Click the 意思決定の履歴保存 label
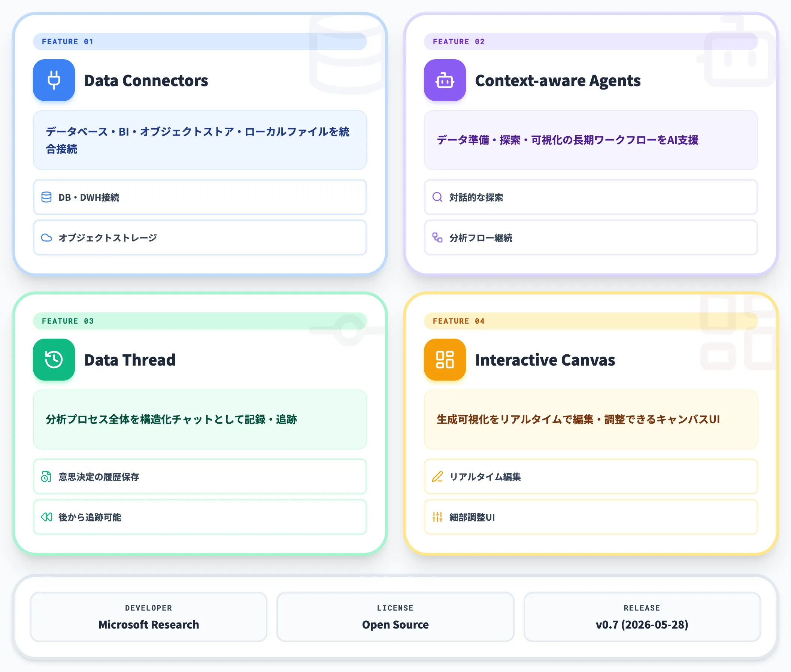791x672 pixels. pyautogui.click(x=99, y=476)
